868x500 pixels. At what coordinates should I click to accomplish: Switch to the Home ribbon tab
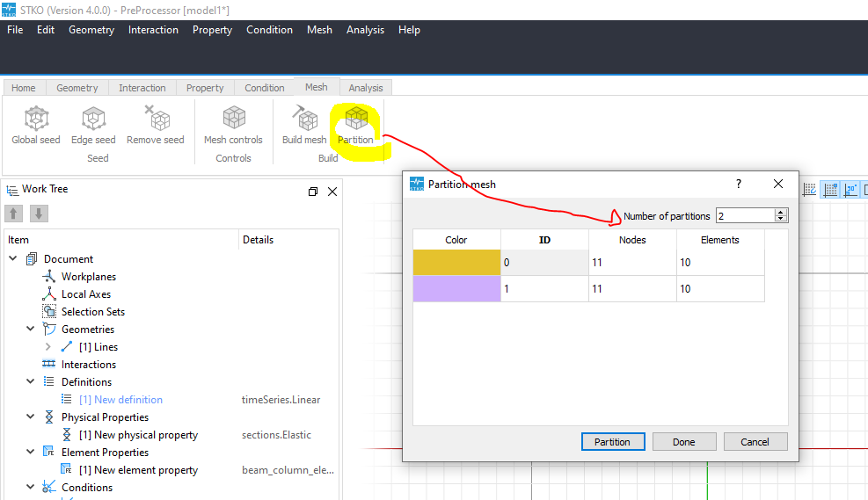click(23, 87)
